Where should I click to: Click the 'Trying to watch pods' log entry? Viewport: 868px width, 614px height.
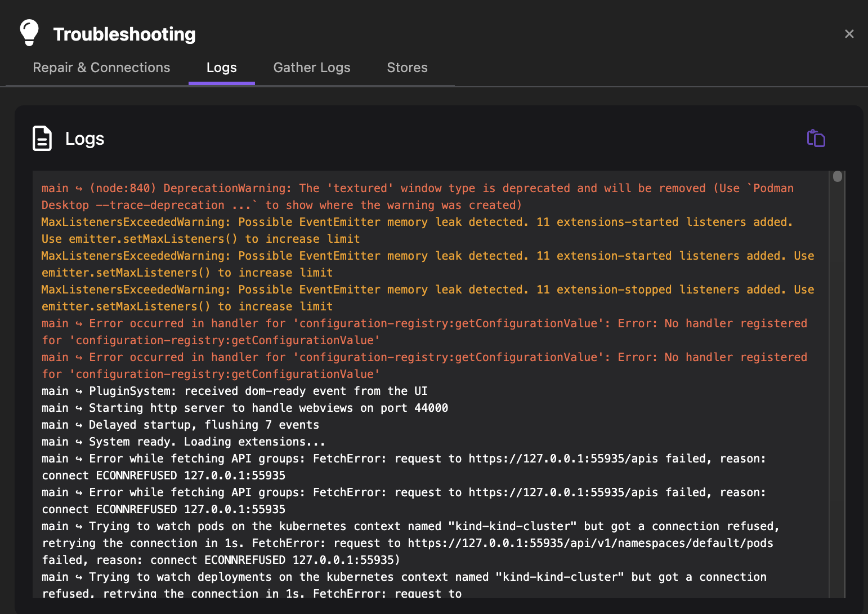[x=410, y=527]
